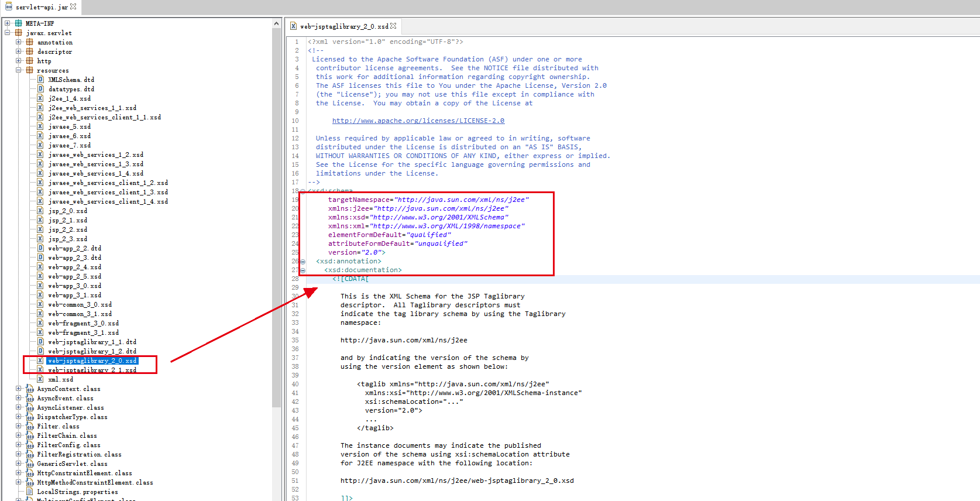Click the javax.servlet package icon

pyautogui.click(x=19, y=33)
